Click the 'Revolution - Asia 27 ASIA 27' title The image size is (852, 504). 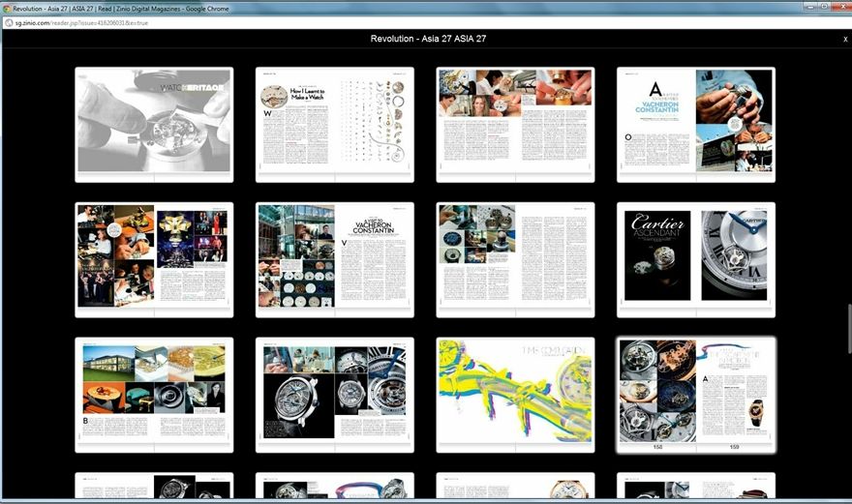[428, 39]
